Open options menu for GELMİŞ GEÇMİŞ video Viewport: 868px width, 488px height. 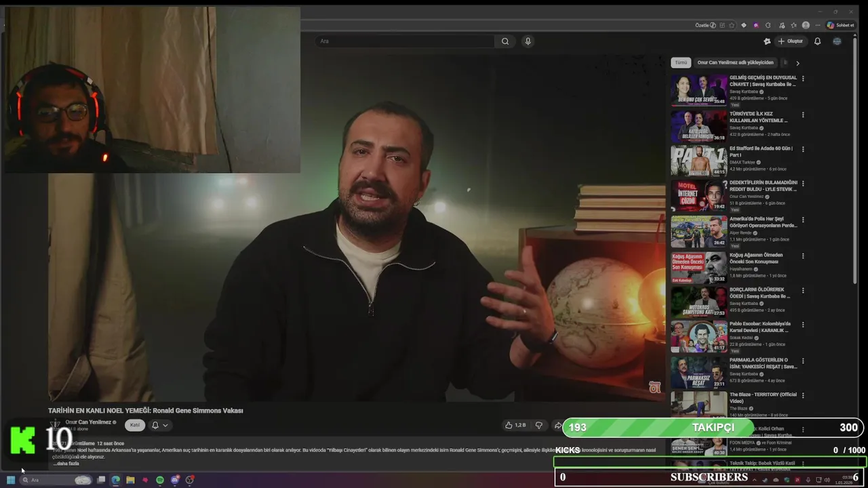pyautogui.click(x=803, y=79)
